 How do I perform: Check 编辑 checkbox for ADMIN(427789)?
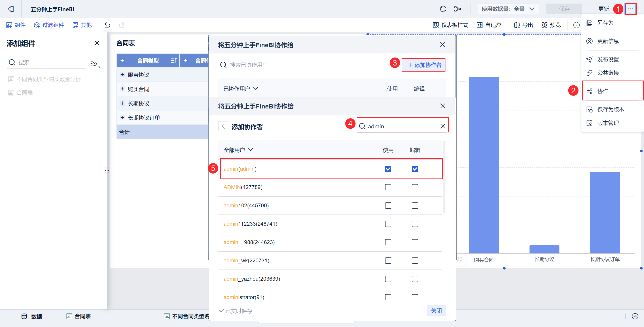pos(415,187)
